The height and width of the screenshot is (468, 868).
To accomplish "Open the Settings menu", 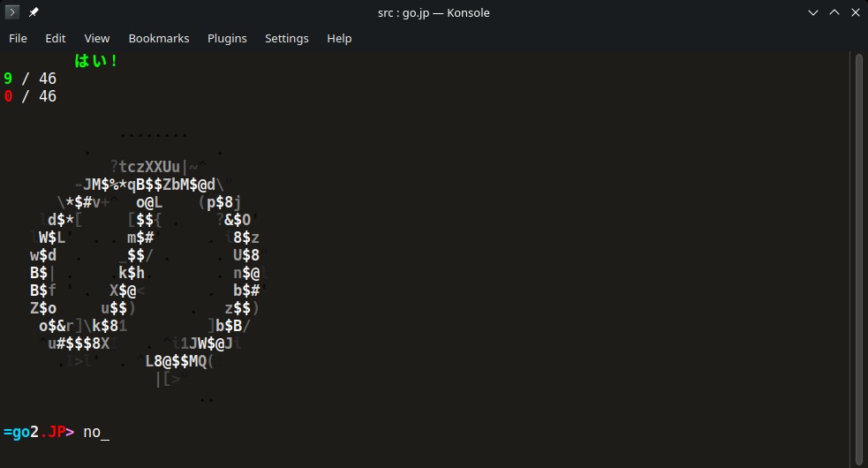I will 287,38.
